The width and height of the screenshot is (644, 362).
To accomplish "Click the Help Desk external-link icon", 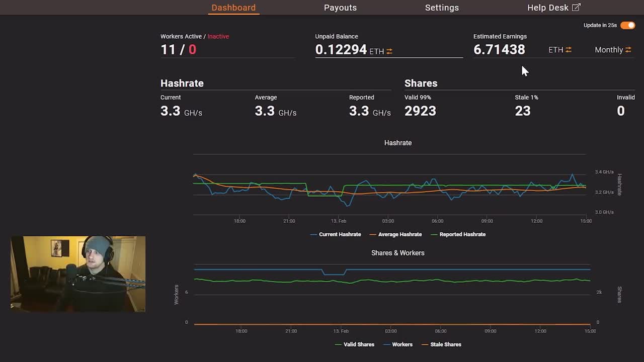I will click(576, 8).
